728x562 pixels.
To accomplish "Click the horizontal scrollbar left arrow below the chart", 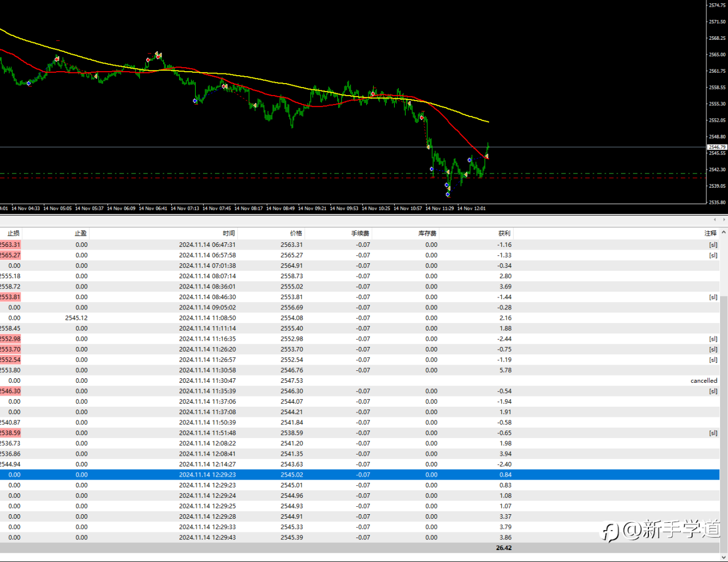I will [x=715, y=220].
